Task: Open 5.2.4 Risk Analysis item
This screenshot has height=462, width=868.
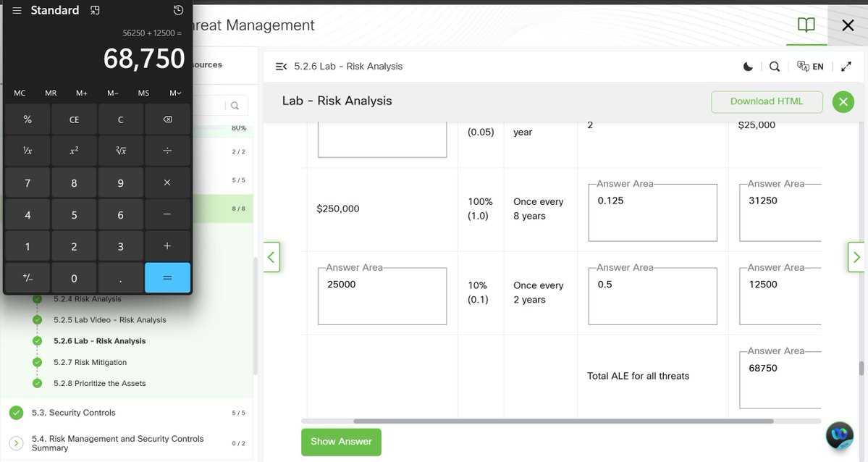Action: tap(88, 299)
